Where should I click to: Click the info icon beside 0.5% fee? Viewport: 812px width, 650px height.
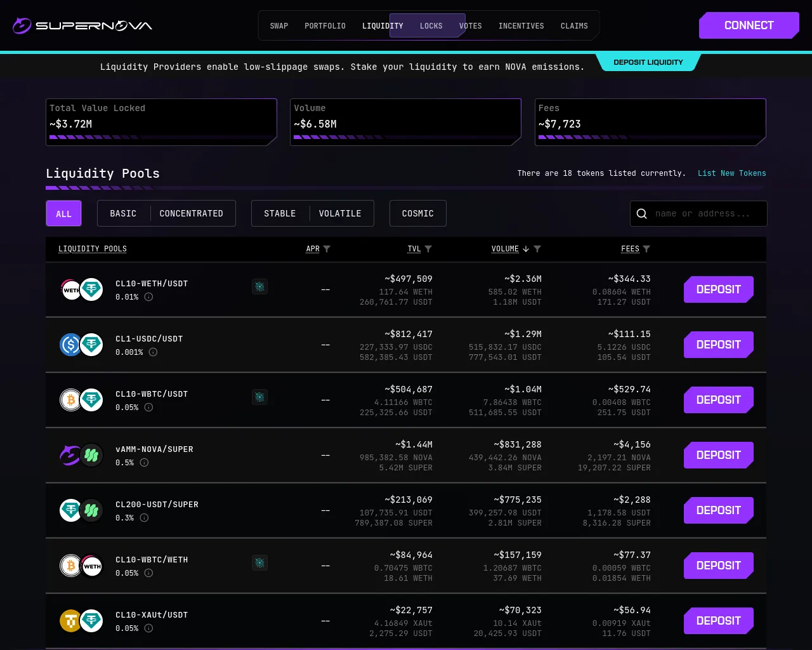(144, 463)
